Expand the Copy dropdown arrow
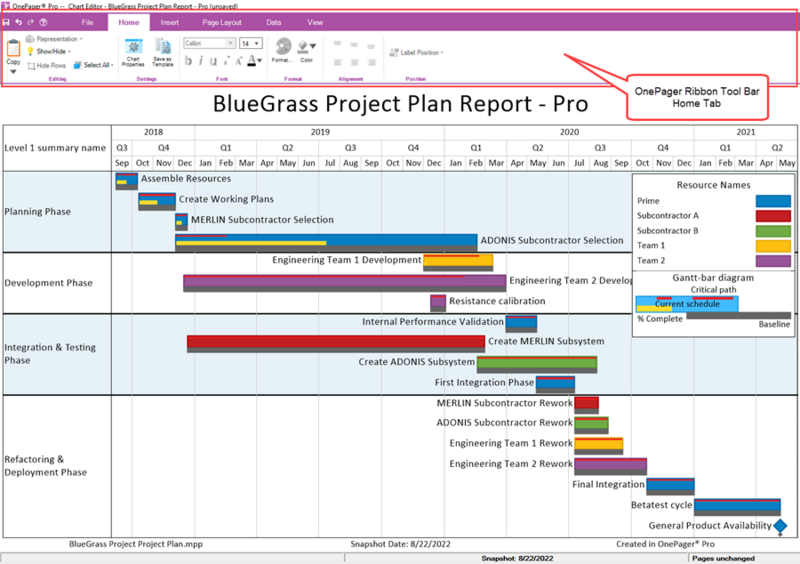This screenshot has width=800, height=564. 13,71
